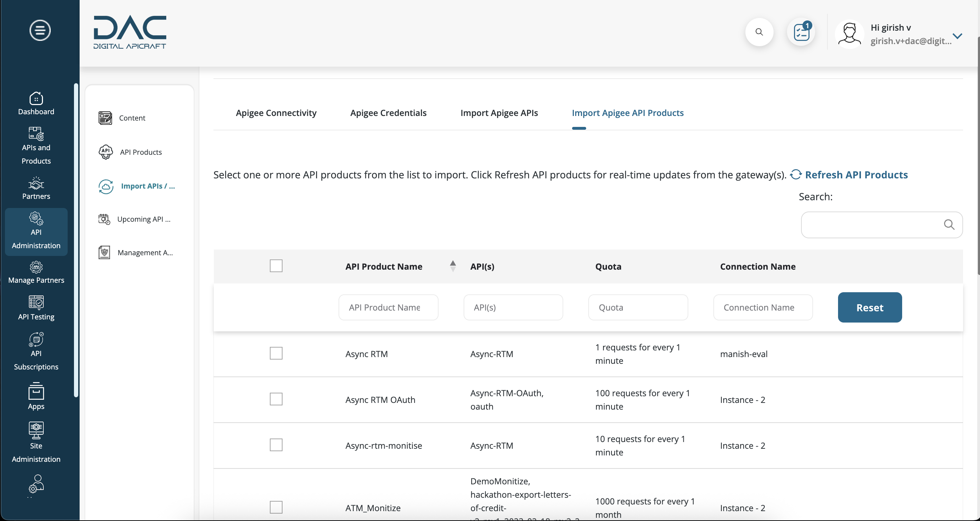Viewport: 980px width, 521px height.
Task: Check the Async RTM row checkbox
Action: pyautogui.click(x=276, y=353)
